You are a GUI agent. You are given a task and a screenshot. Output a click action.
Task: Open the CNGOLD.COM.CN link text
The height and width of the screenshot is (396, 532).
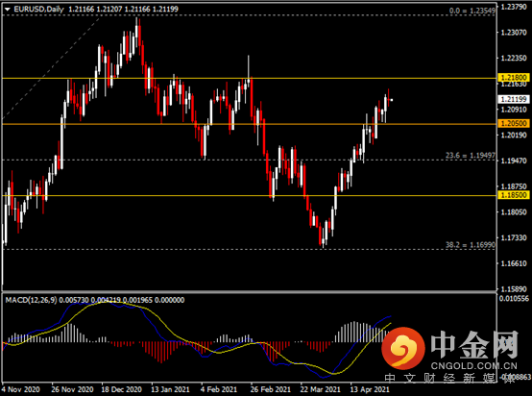pos(474,366)
